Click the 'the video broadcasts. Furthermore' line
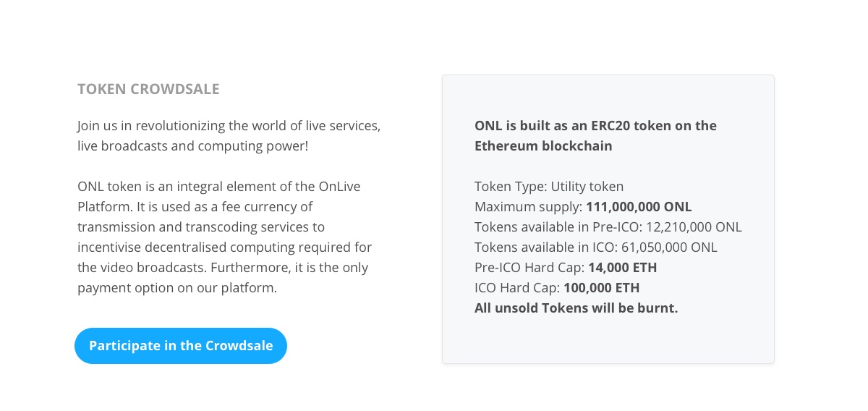 pos(223,267)
